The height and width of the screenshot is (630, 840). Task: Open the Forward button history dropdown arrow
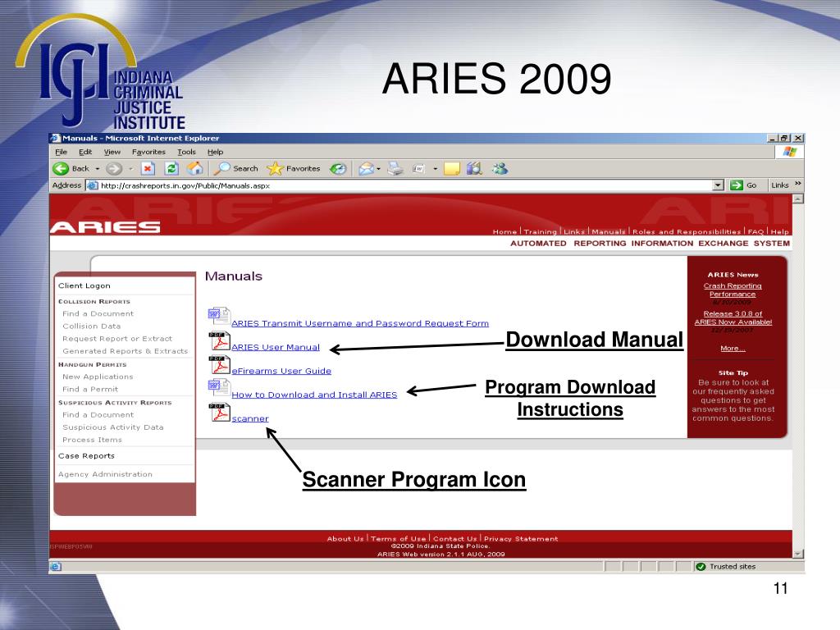point(130,169)
